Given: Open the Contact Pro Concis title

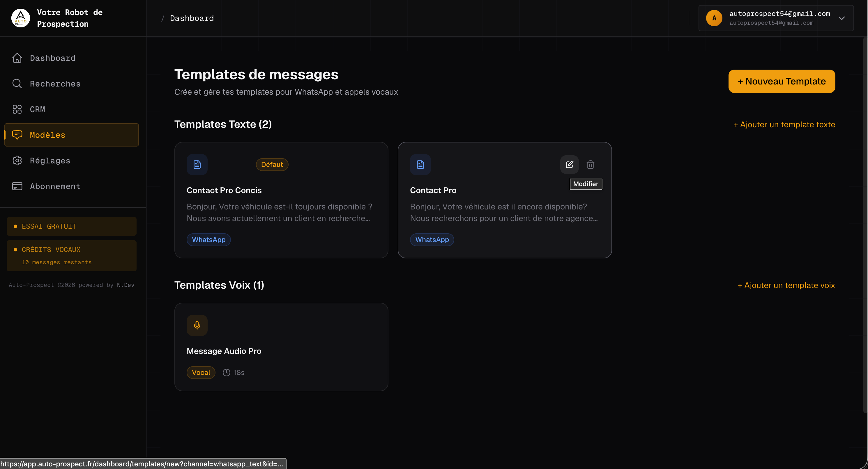Looking at the screenshot, I should [224, 190].
